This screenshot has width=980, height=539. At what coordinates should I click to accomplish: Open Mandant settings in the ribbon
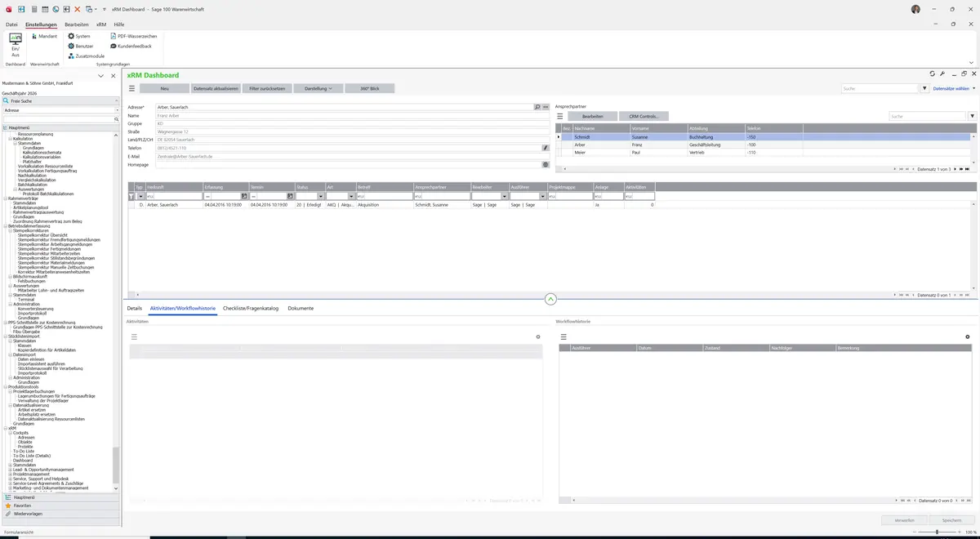44,36
